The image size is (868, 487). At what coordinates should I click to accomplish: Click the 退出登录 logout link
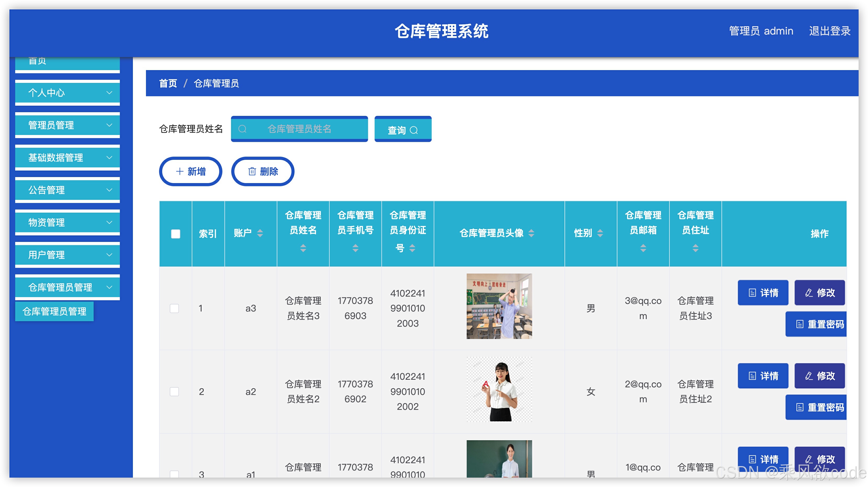coord(829,31)
